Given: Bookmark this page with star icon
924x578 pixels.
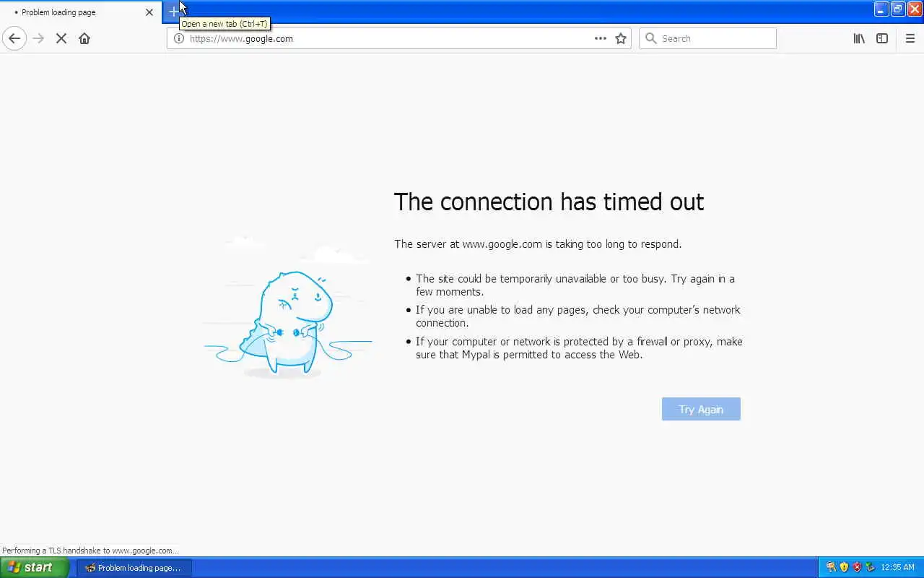Looking at the screenshot, I should [621, 38].
